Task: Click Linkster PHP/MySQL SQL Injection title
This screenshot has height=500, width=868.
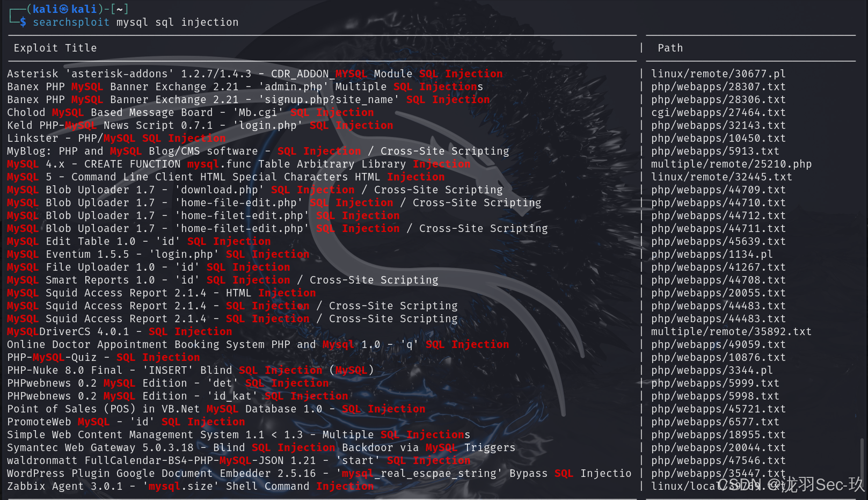Action: point(116,138)
